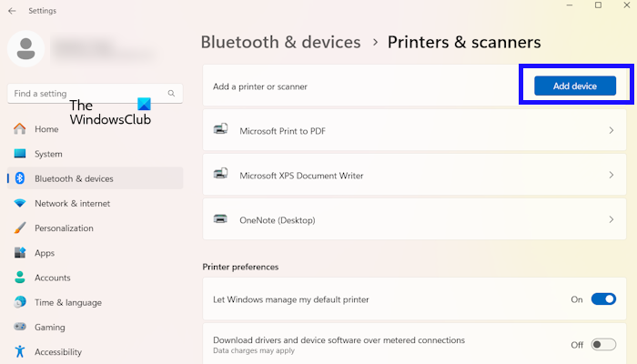This screenshot has width=637, height=364.
Task: Open Accessibility settings section
Action: tap(58, 351)
